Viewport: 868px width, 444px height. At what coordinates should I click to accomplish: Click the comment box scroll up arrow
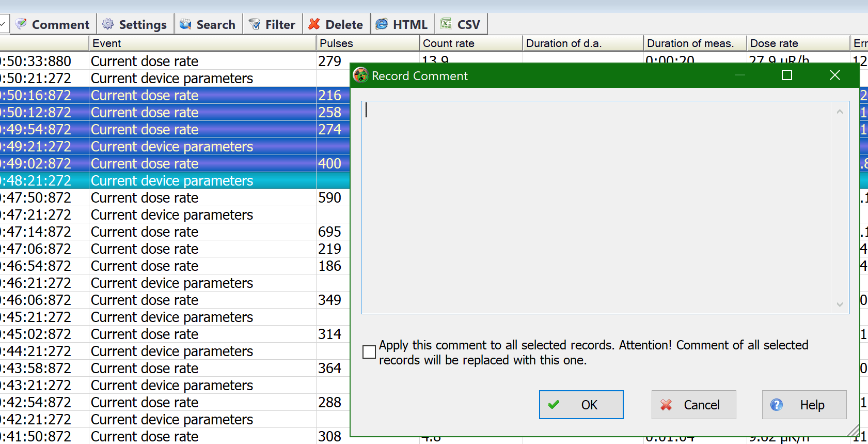(840, 112)
